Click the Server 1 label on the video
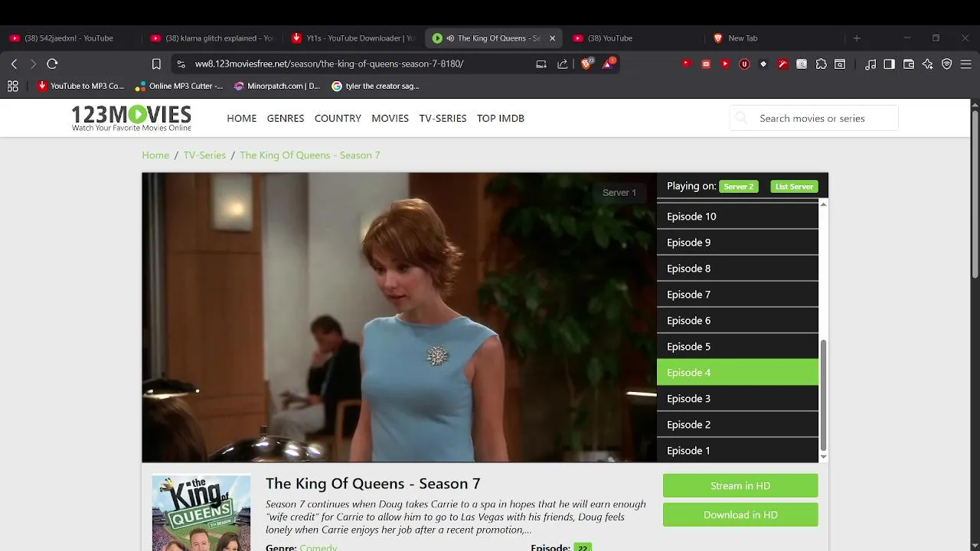 [x=619, y=193]
